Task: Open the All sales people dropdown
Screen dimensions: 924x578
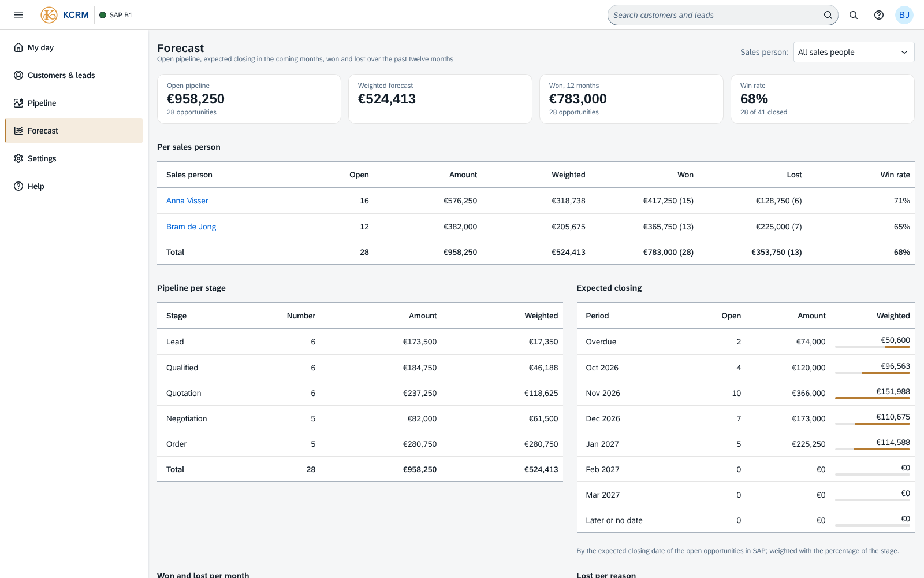Action: [854, 52]
